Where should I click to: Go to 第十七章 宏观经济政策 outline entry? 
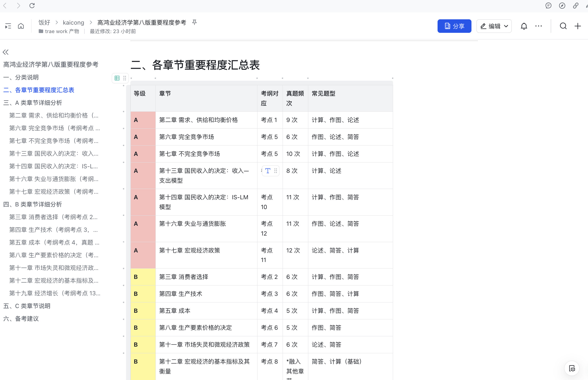54,192
